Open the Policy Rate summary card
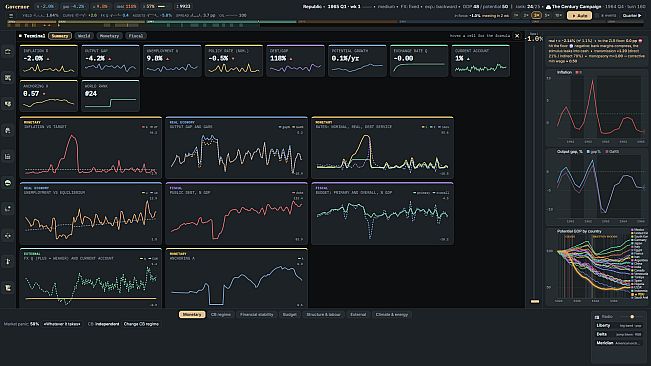Image resolution: width=651 pixels, height=366 pixels. point(234,61)
